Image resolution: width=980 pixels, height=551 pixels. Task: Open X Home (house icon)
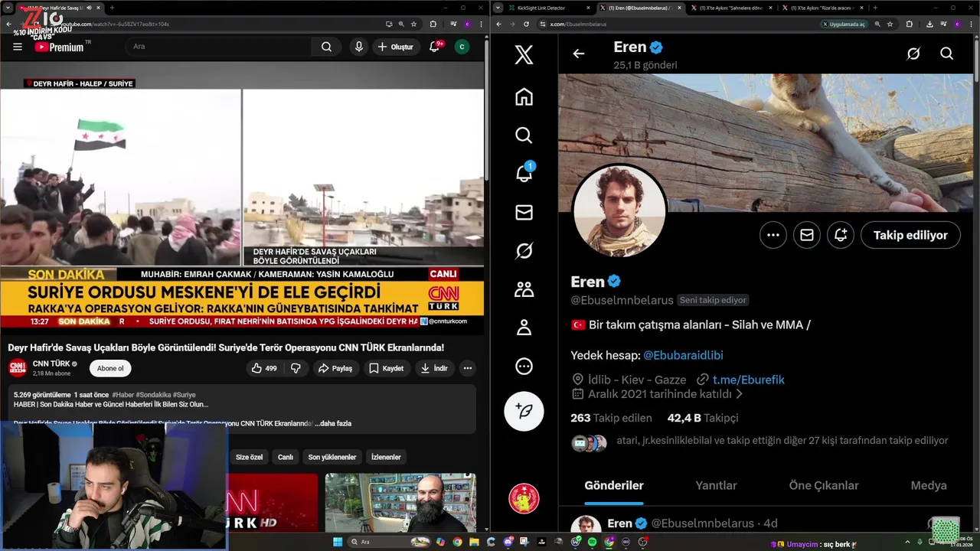click(x=524, y=97)
